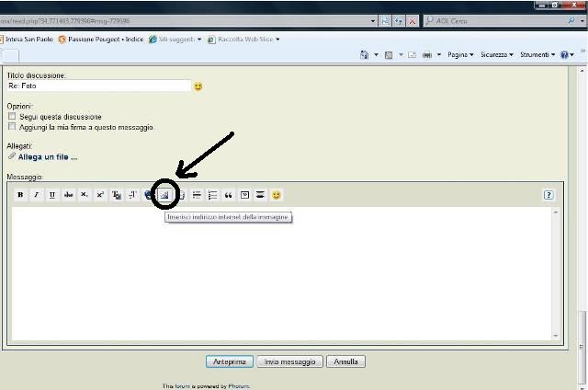
Task: Click the read mail icon
Action: click(x=412, y=55)
